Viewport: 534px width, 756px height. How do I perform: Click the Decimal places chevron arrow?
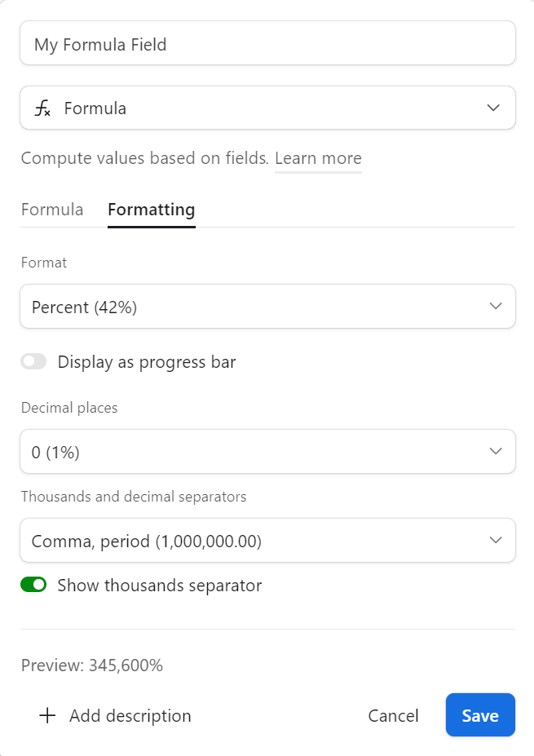coord(495,452)
